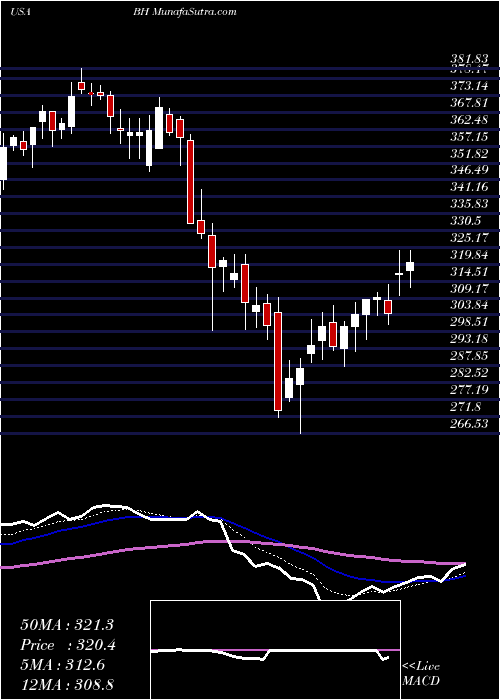The height and width of the screenshot is (700, 500).
Task: Click the 309.17 price label
Action: (468, 289)
